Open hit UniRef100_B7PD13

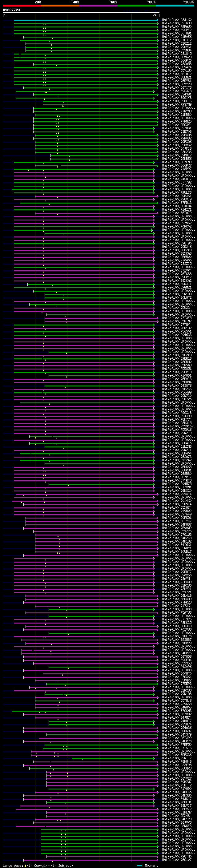click(177, 203)
